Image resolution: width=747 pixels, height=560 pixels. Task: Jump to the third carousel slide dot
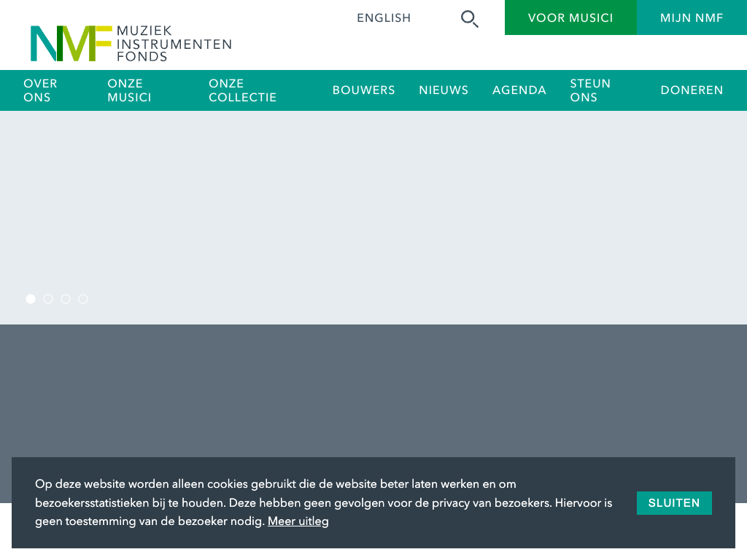tap(66, 299)
